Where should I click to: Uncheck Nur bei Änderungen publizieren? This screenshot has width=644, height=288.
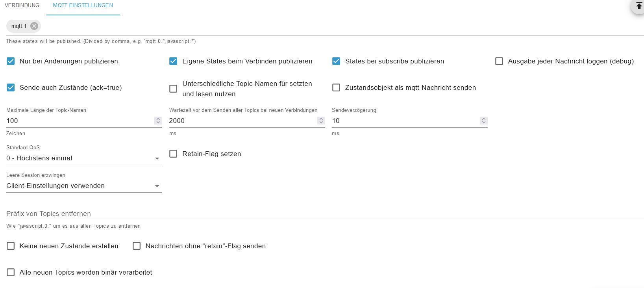(x=11, y=61)
